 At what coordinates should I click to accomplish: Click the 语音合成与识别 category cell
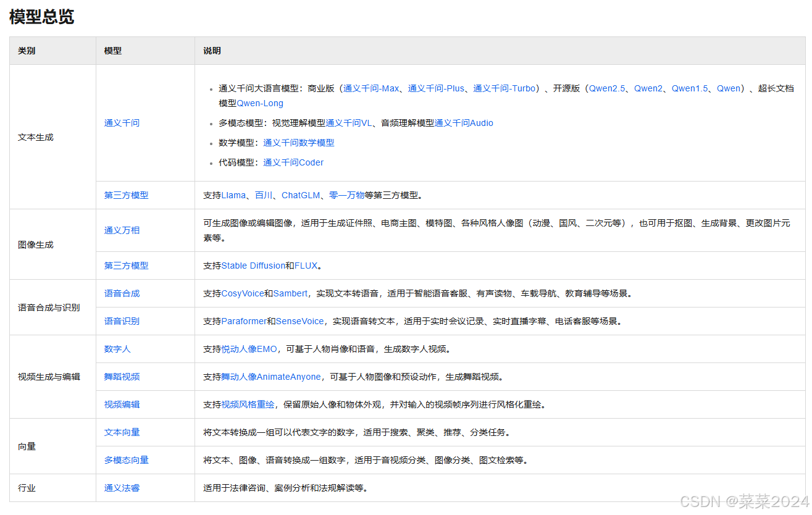[x=52, y=308]
